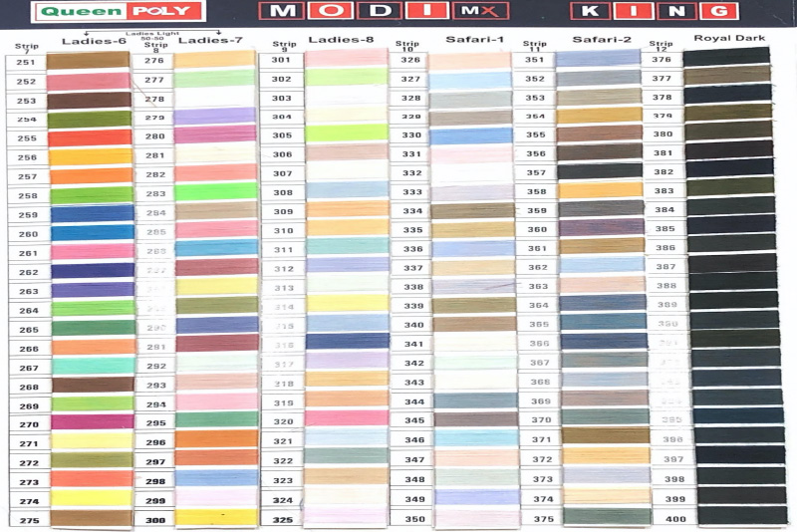Choose the neon green swatch 283
The image size is (797, 532).
216,192
